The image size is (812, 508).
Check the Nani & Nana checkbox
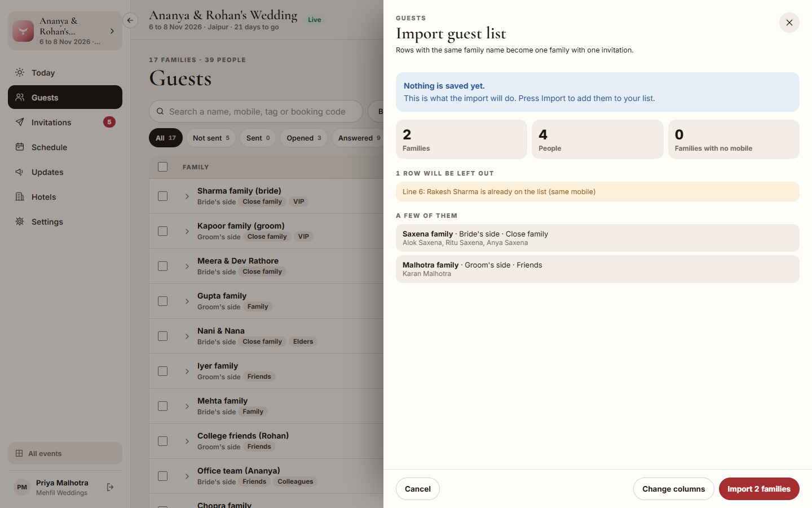163,336
